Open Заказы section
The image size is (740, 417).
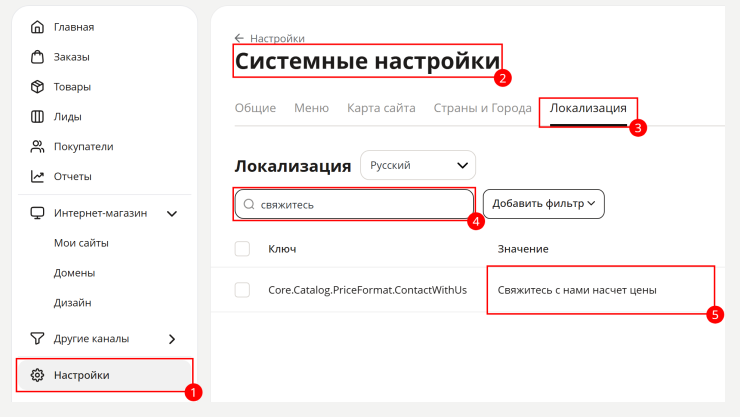tap(71, 57)
